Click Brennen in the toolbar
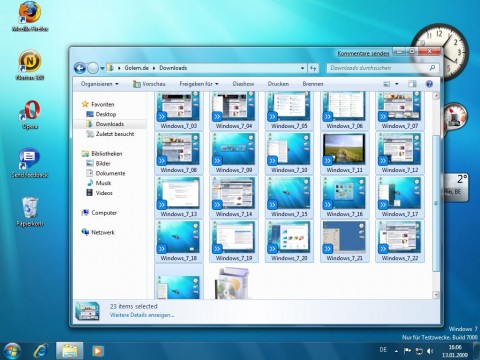 click(313, 84)
